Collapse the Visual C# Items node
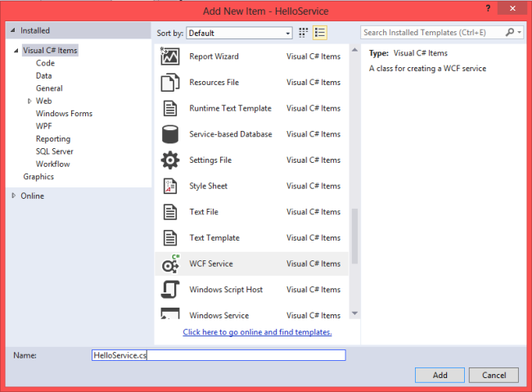The width and height of the screenshot is (532, 392). [16, 51]
